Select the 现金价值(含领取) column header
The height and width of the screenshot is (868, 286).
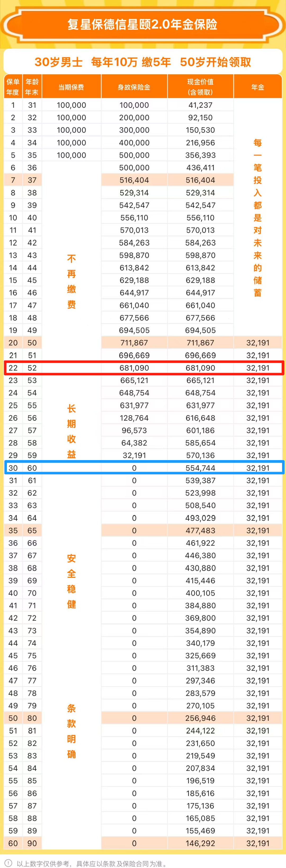[x=200, y=87]
